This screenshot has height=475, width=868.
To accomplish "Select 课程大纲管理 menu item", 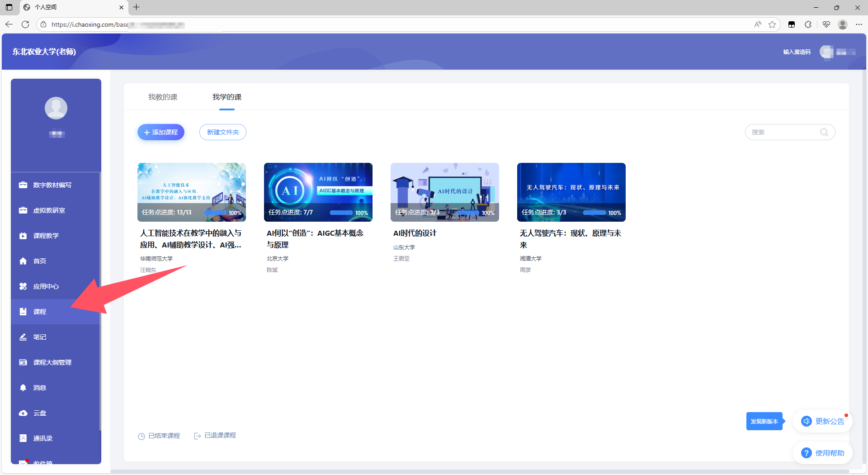I will click(56, 362).
